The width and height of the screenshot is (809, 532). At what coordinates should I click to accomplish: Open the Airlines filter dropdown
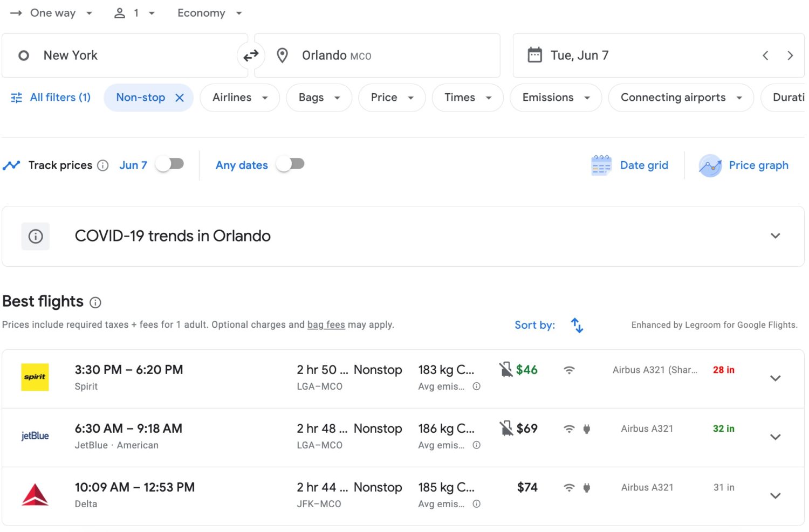(239, 98)
